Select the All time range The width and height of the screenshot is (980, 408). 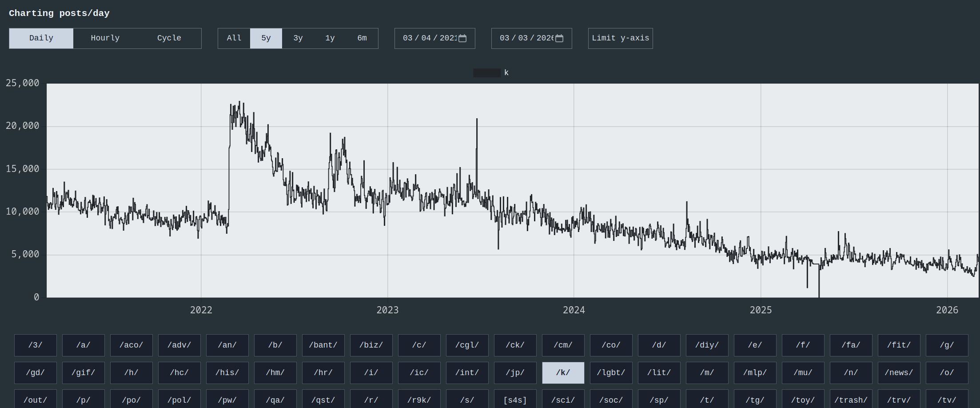pos(234,38)
